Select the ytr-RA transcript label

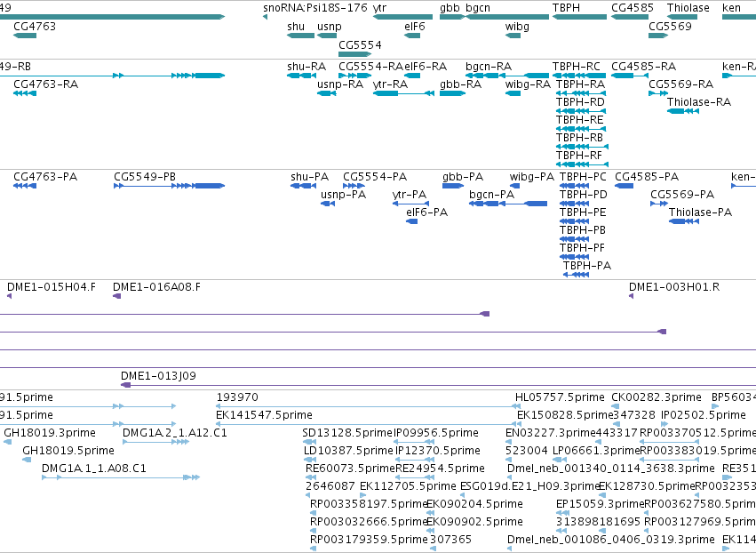[x=390, y=84]
